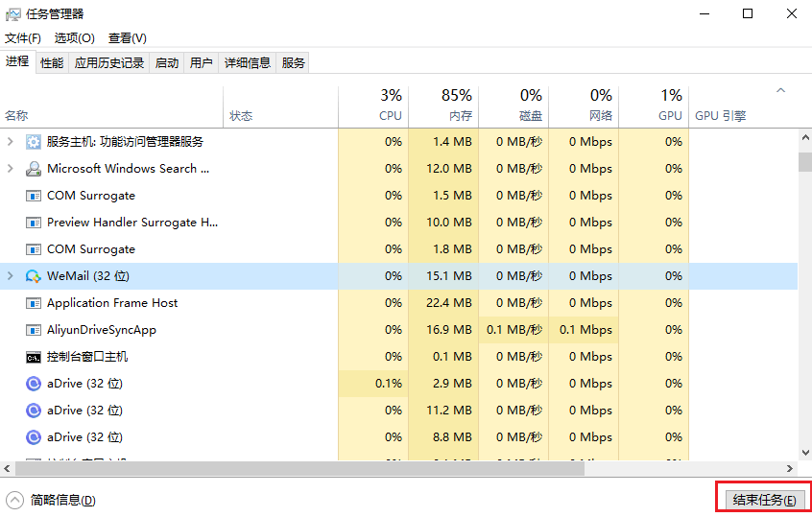
Task: Sort by the 网络 column header
Action: 584,107
